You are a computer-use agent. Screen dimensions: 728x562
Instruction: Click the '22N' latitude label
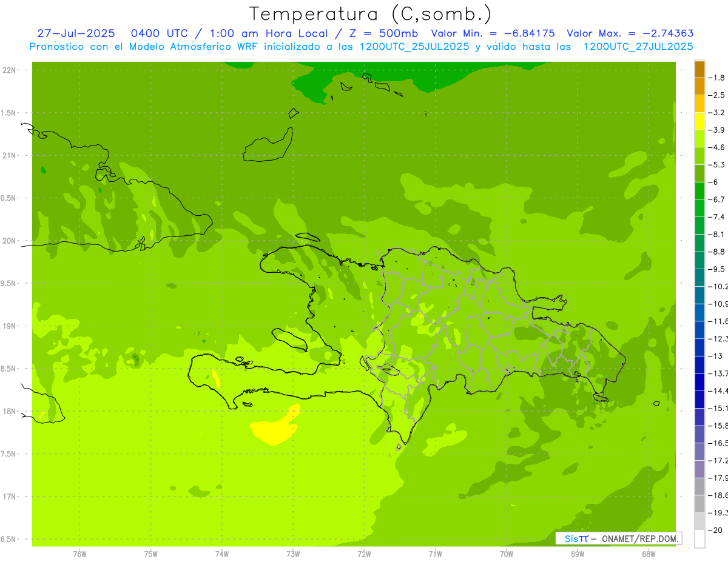point(9,70)
